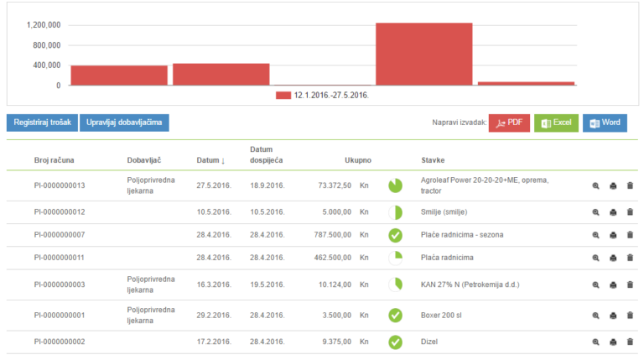Click item Plaće radnicima - sezona
This screenshot has height=355, width=644.
click(x=462, y=235)
